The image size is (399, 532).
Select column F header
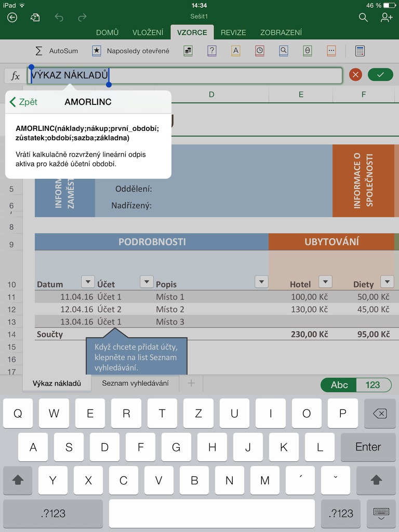pyautogui.click(x=363, y=95)
